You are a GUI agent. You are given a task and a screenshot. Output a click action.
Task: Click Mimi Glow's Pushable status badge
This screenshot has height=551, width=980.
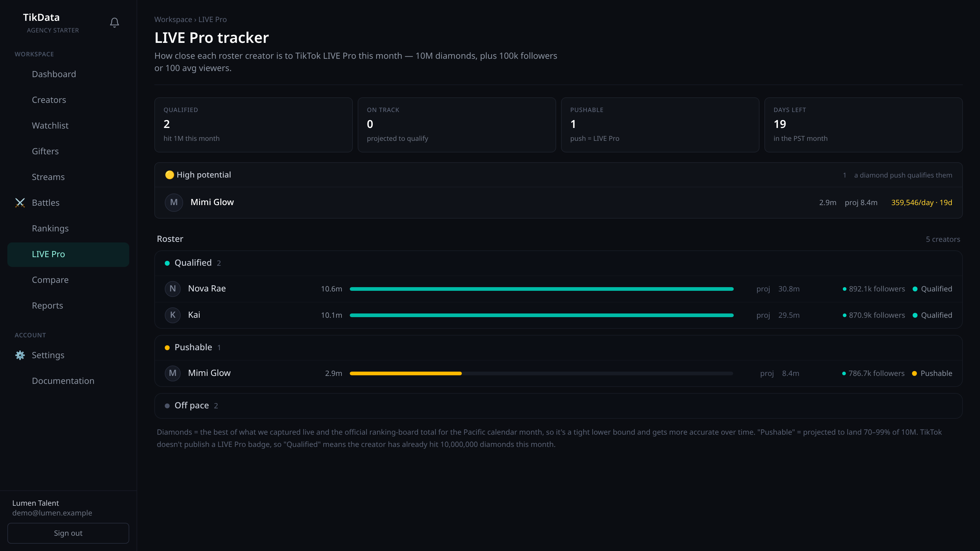[x=932, y=373]
